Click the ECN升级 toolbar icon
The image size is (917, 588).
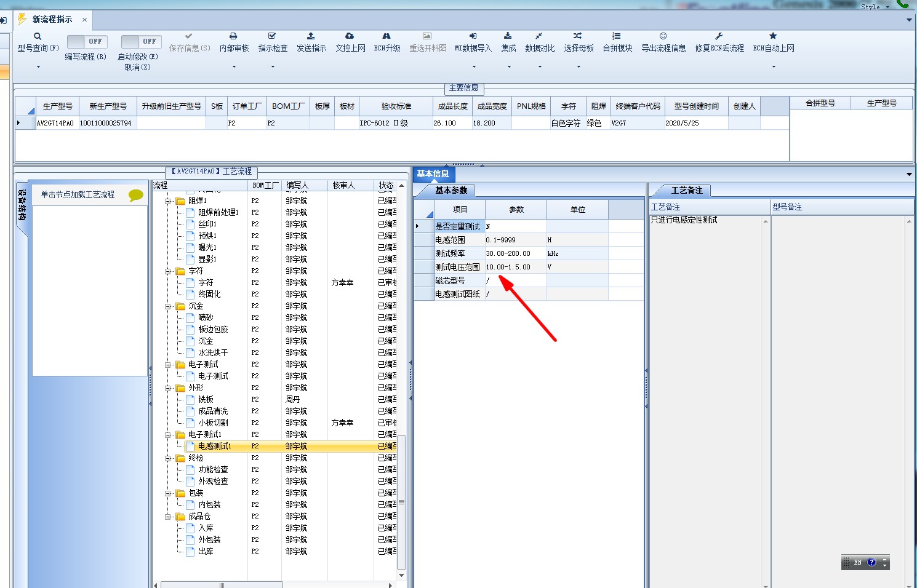[x=386, y=36]
